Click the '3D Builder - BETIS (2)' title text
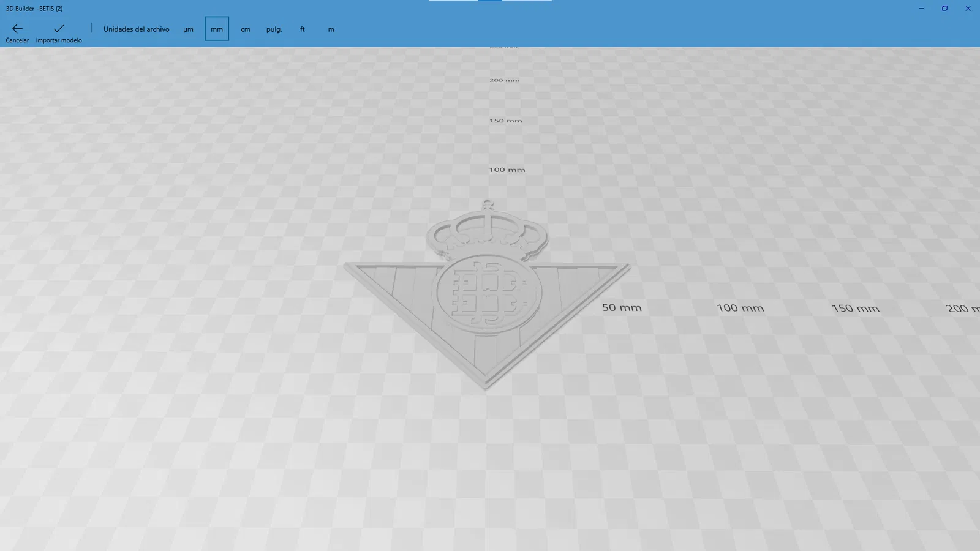 (34, 9)
